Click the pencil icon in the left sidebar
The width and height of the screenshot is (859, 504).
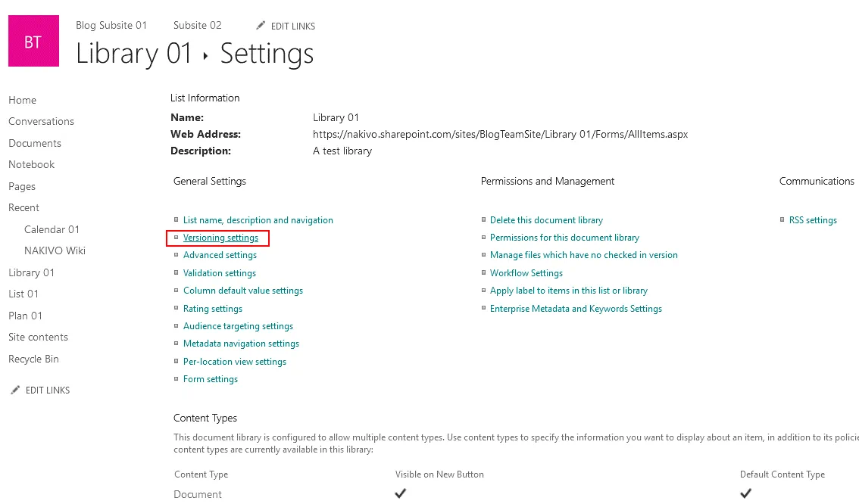point(15,390)
